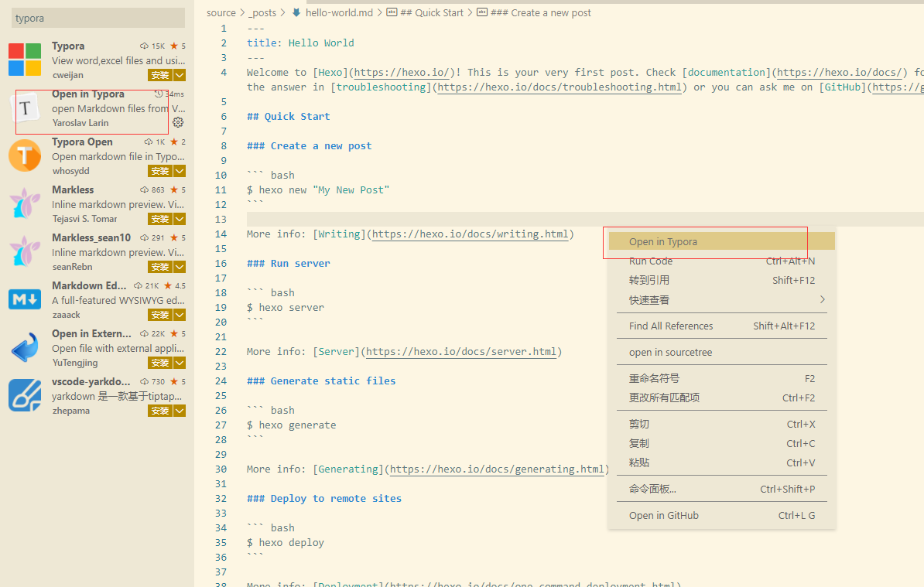Click the Create a new post breadcrumb
This screenshot has height=587, width=924.
[541, 12]
